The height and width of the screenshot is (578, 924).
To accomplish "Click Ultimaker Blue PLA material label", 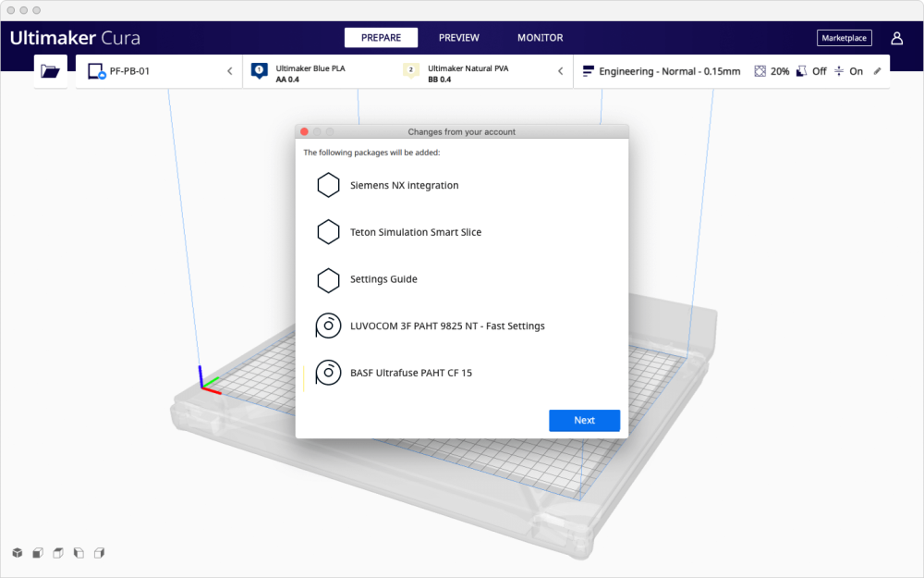I will click(310, 68).
